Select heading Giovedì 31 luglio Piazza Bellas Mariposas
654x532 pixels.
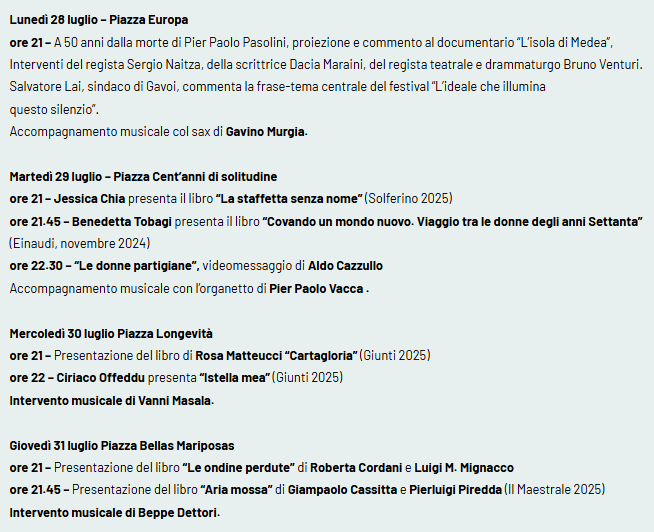pos(122,446)
